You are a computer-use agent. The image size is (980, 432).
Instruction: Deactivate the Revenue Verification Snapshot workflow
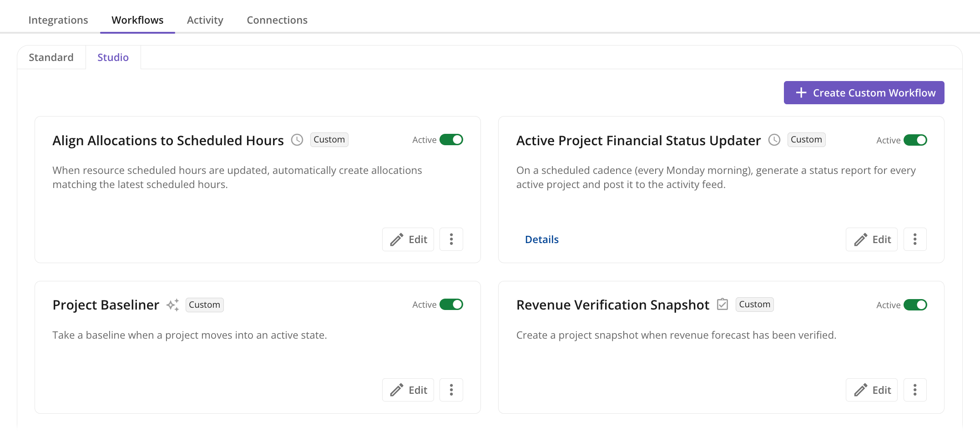(915, 305)
